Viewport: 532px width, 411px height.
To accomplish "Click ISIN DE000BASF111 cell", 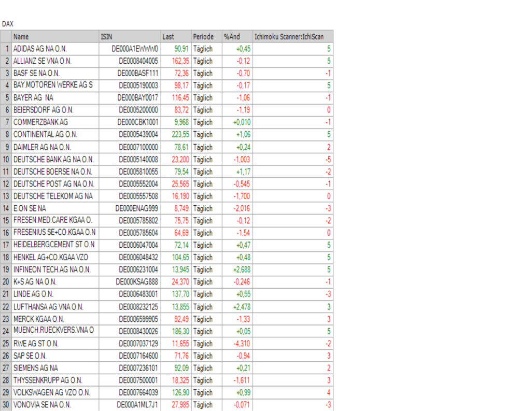I will tap(130, 73).
